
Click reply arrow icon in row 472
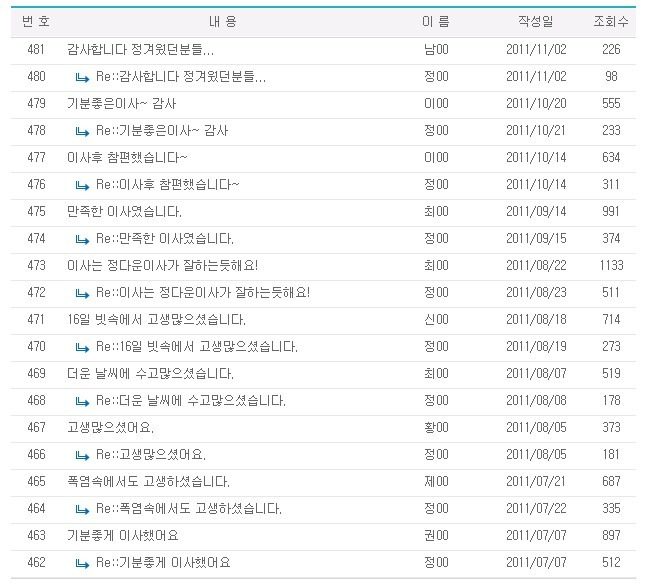pyautogui.click(x=82, y=293)
